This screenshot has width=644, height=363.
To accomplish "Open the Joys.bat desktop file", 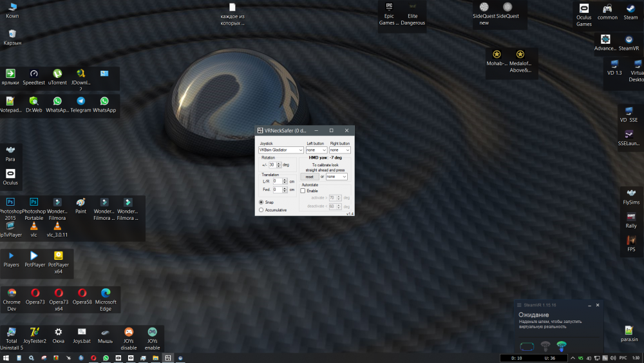I will 82,335.
